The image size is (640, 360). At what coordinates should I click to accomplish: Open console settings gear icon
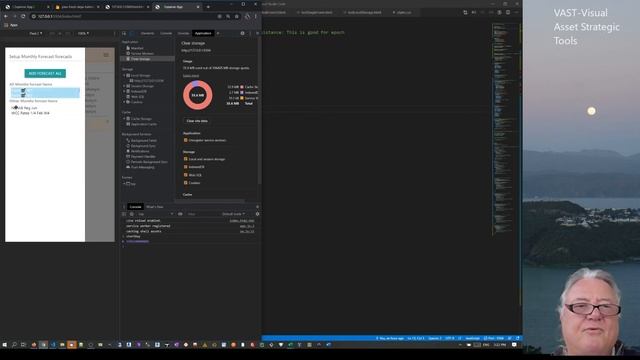[257, 214]
